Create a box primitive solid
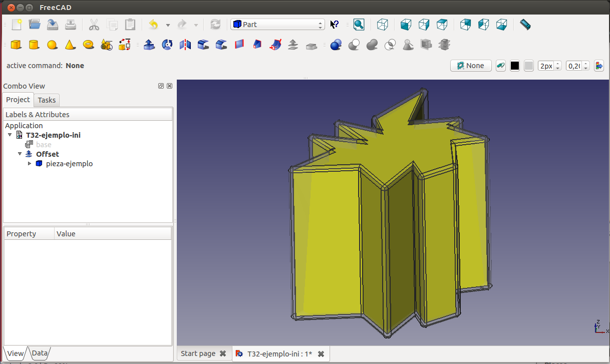The height and width of the screenshot is (364, 610). click(16, 45)
